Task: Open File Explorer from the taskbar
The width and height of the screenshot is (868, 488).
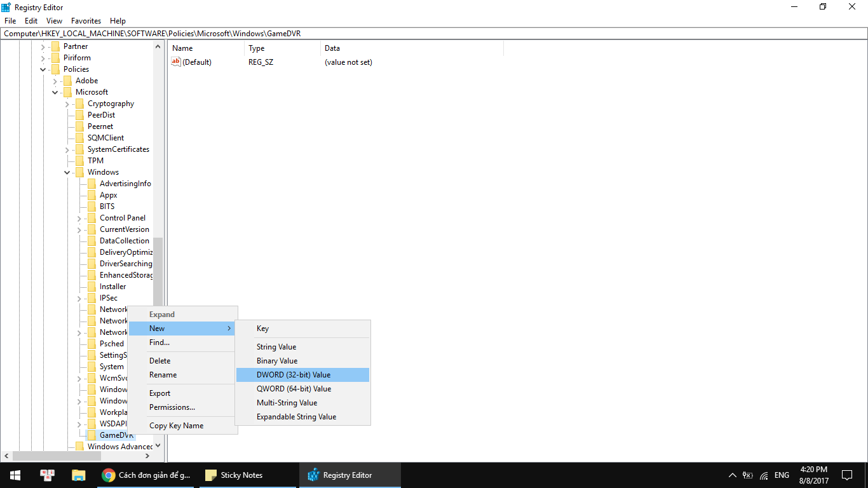Action: click(x=78, y=475)
